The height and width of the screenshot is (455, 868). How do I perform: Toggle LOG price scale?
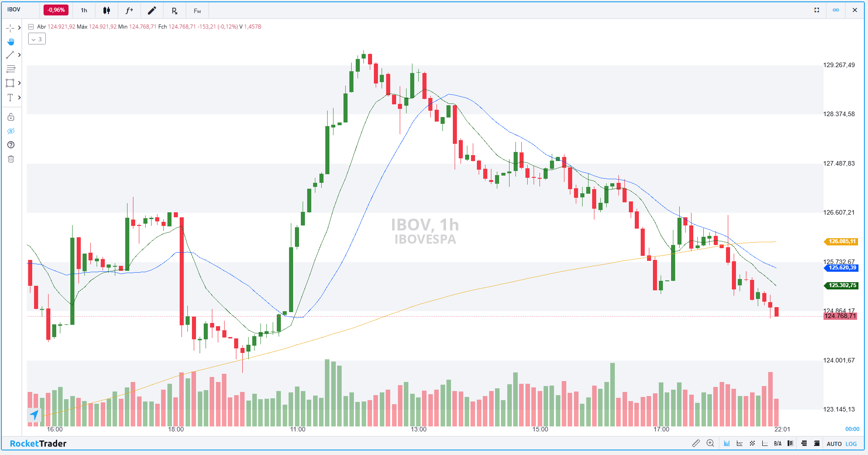point(851,444)
